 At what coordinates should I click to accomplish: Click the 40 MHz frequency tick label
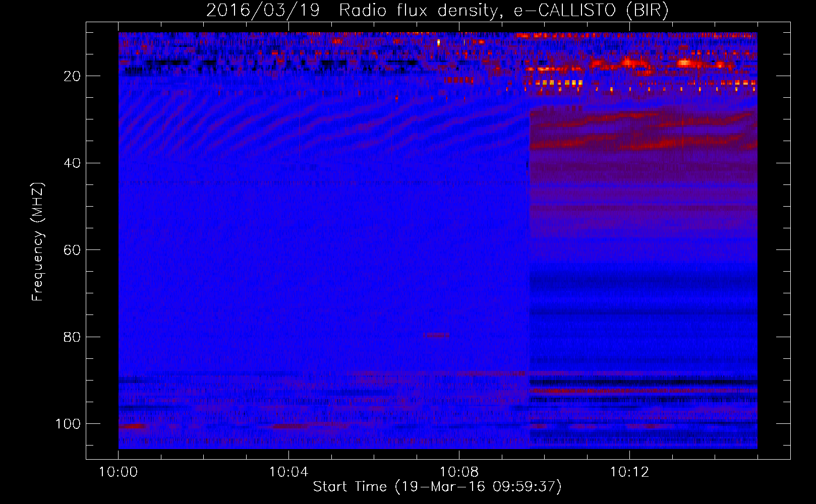pos(73,163)
